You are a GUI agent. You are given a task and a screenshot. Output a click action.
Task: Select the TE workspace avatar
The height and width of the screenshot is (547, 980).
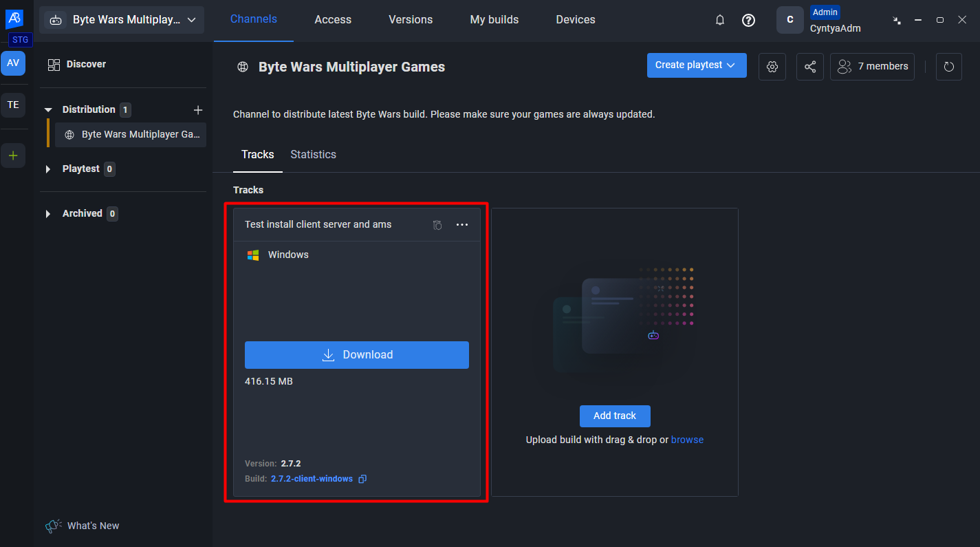13,105
